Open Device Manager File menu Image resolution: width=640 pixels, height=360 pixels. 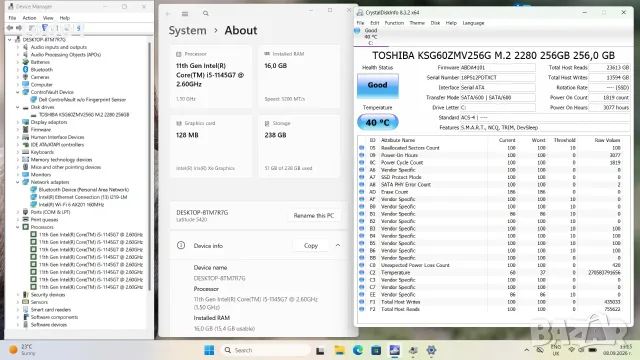pyautogui.click(x=12, y=18)
